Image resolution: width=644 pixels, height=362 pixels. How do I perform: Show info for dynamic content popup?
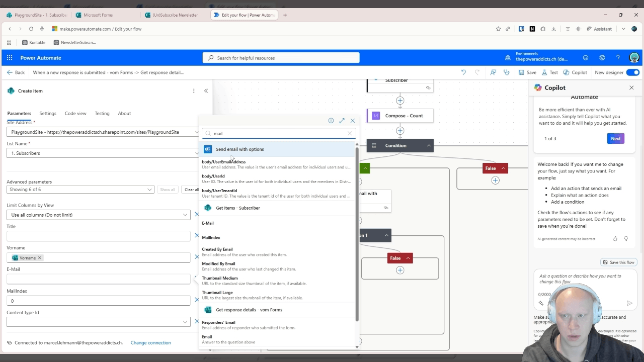331,121
